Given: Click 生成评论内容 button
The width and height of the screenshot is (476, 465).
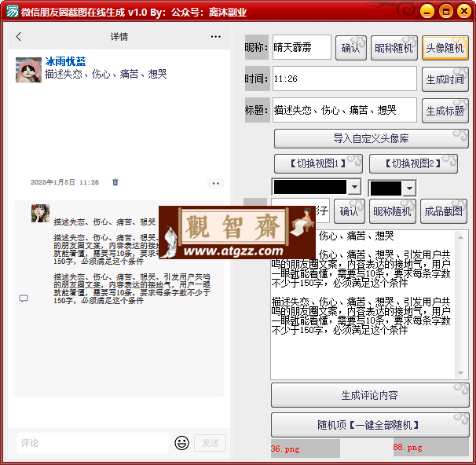Looking at the screenshot, I should (x=370, y=395).
